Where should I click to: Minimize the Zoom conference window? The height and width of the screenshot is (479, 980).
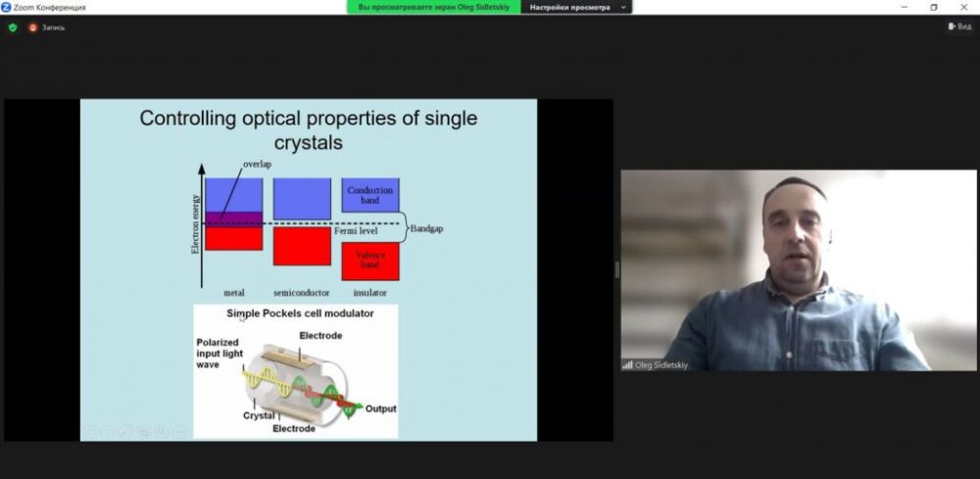click(x=903, y=7)
